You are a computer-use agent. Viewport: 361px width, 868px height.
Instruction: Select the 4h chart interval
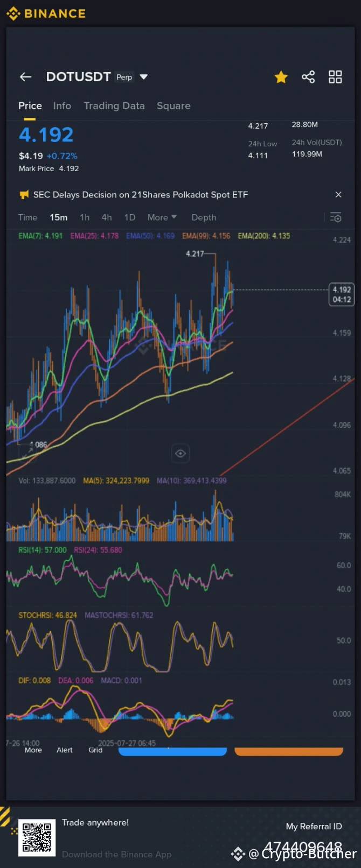click(107, 217)
